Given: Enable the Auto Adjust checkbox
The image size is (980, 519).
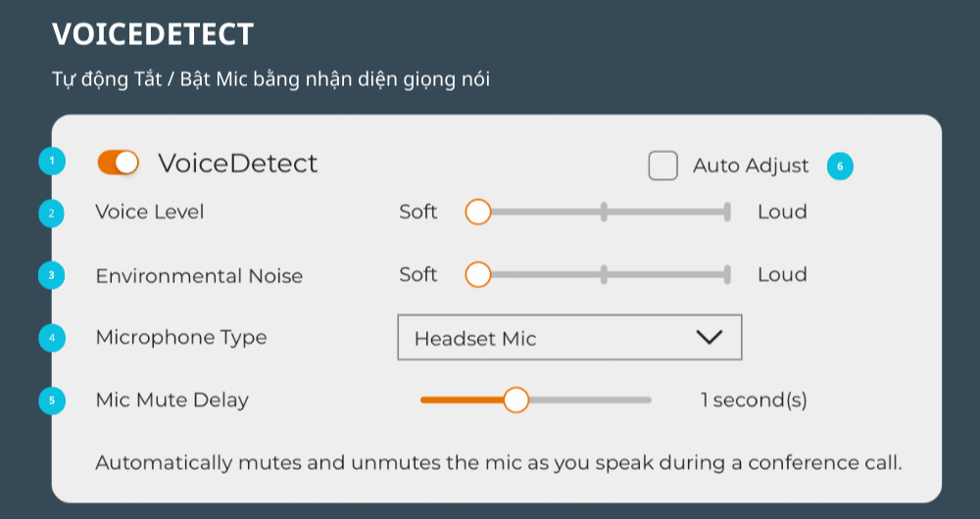Looking at the screenshot, I should pyautogui.click(x=663, y=166).
